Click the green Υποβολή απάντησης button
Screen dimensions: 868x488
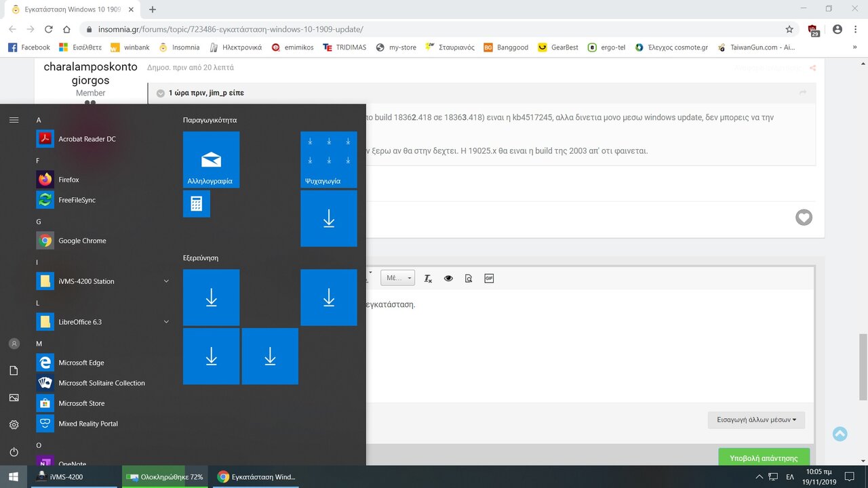[x=764, y=457]
